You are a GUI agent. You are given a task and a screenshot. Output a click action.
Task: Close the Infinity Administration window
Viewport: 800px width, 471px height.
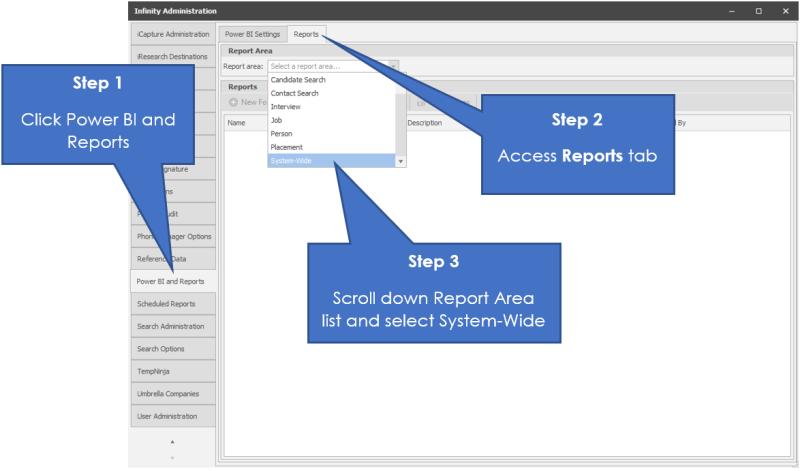tap(785, 10)
